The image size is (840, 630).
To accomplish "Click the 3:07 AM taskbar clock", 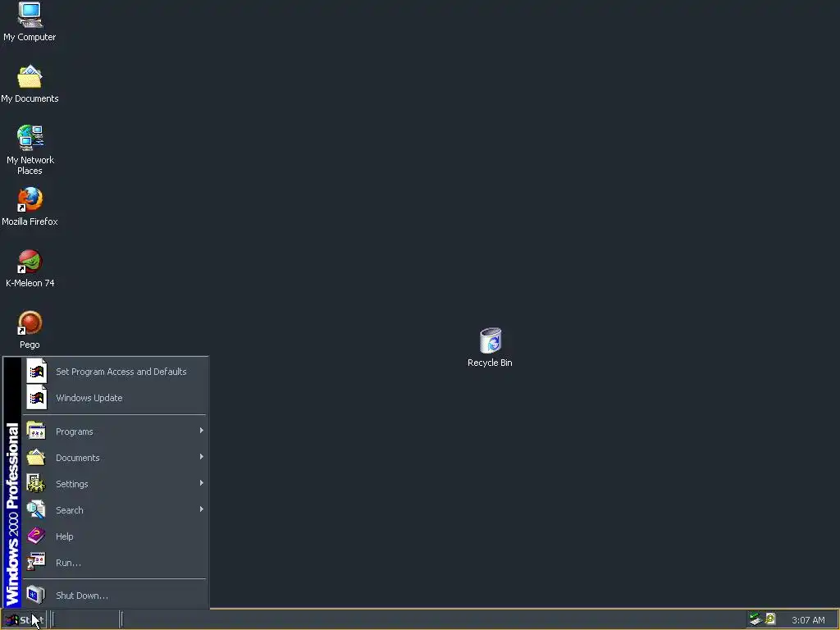I will click(808, 620).
